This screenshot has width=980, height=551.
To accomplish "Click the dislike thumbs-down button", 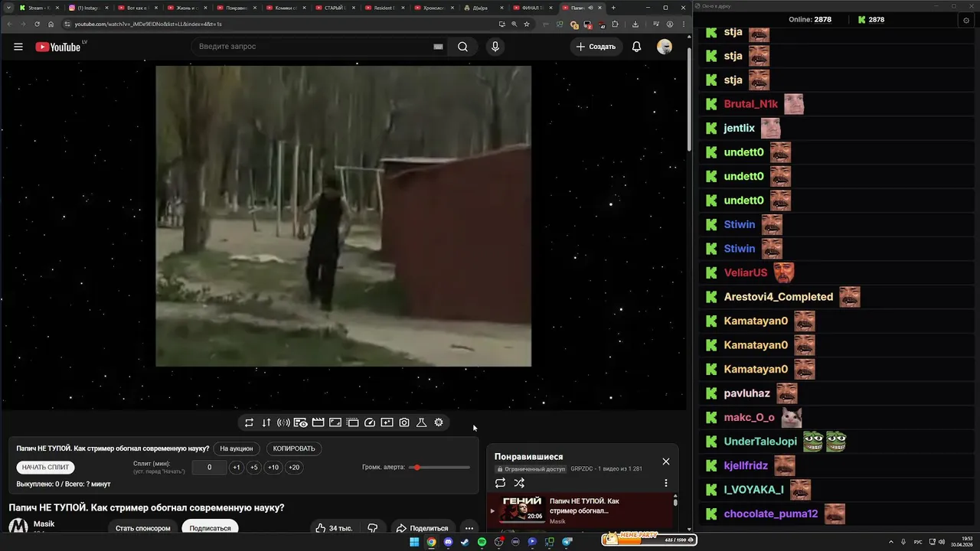I will (373, 528).
